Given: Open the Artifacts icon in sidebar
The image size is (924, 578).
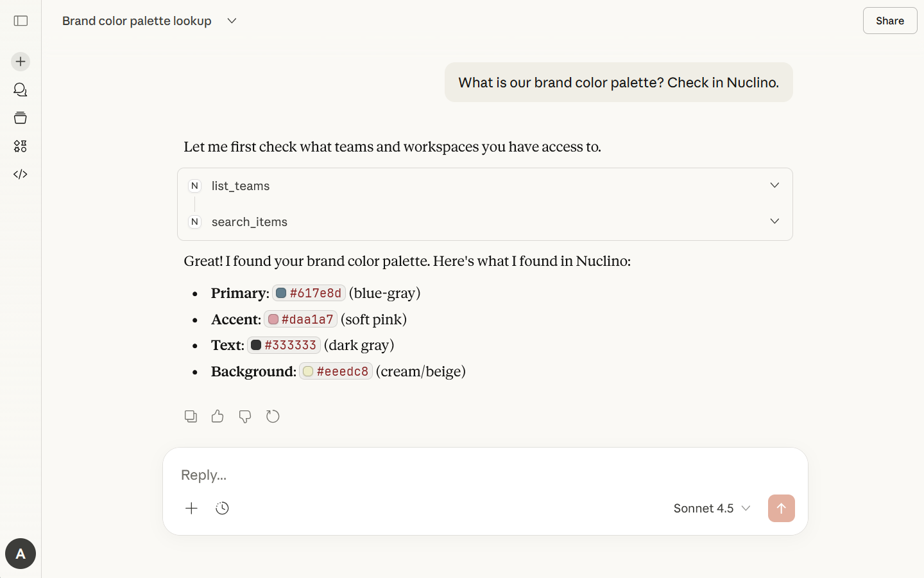Looking at the screenshot, I should [x=21, y=146].
